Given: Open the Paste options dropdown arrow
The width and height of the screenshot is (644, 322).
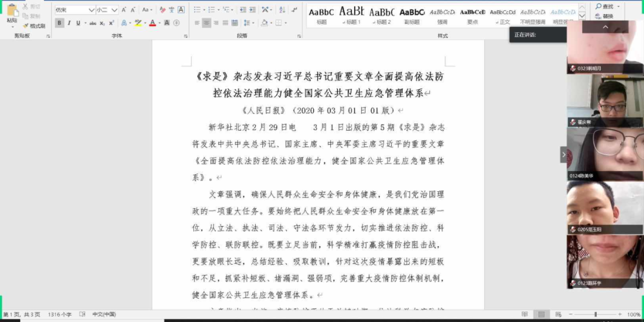Looking at the screenshot, I should pos(12,26).
